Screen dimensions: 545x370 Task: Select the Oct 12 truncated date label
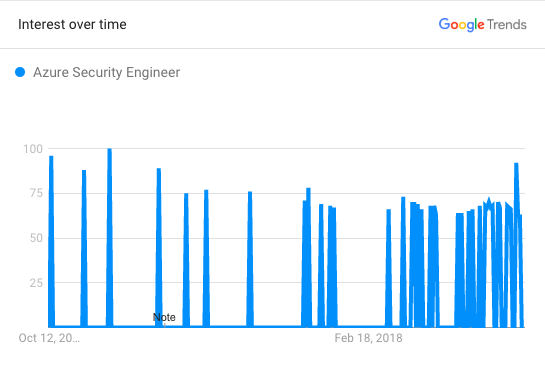click(x=49, y=338)
